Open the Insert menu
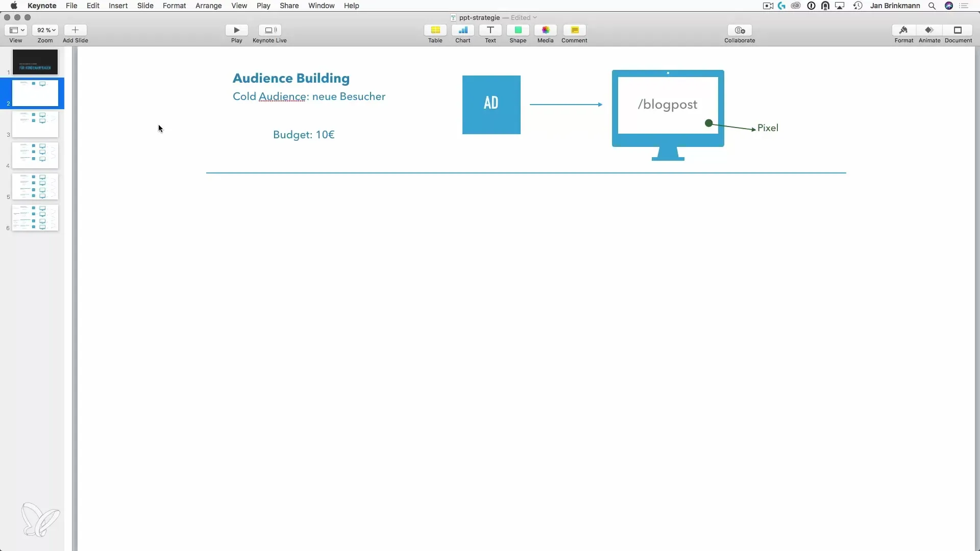The width and height of the screenshot is (980, 551). point(118,6)
